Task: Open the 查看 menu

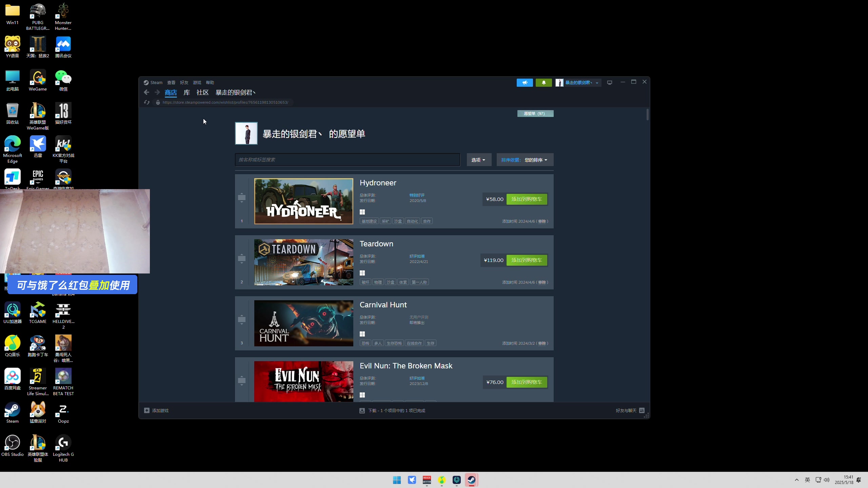Action: coord(171,82)
